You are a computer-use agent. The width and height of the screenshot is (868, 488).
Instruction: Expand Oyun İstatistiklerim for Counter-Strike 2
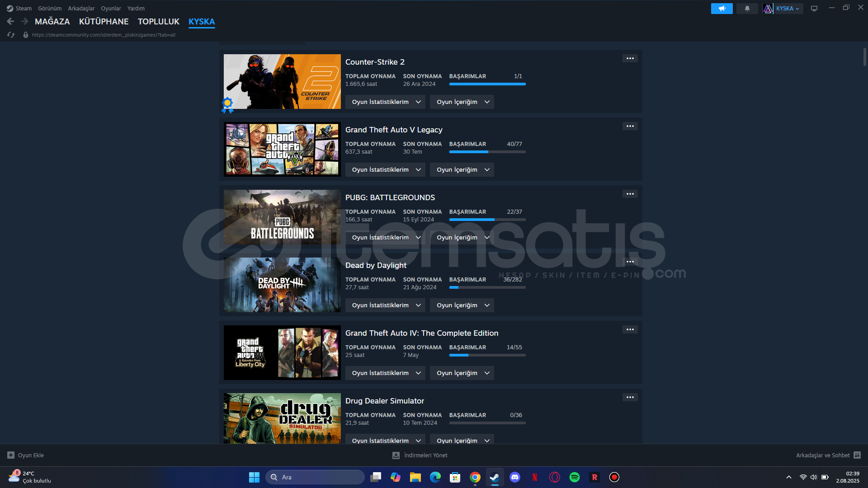coord(386,102)
